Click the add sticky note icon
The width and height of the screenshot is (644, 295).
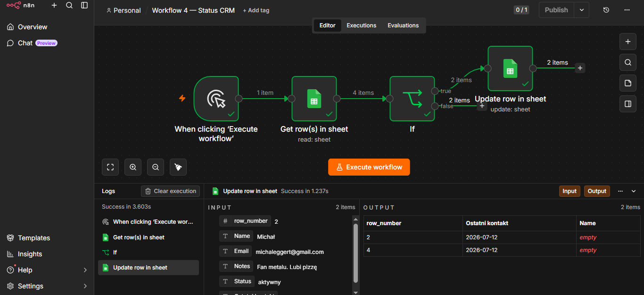pos(628,83)
